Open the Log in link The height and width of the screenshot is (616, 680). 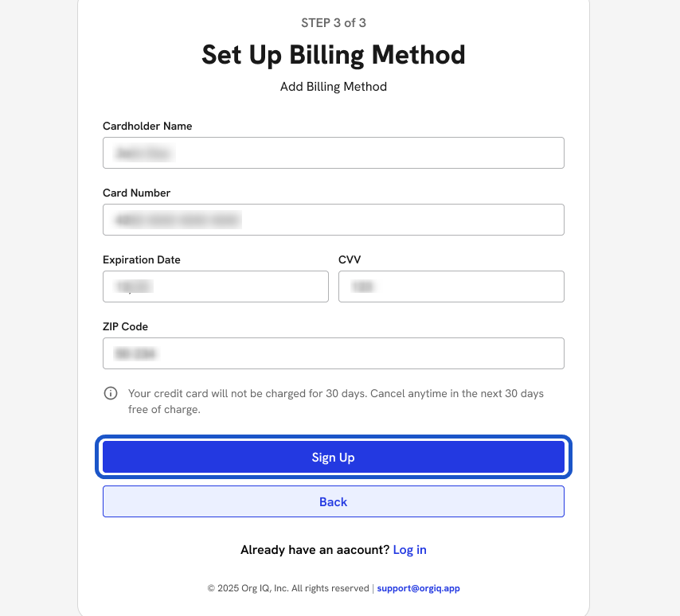(409, 550)
